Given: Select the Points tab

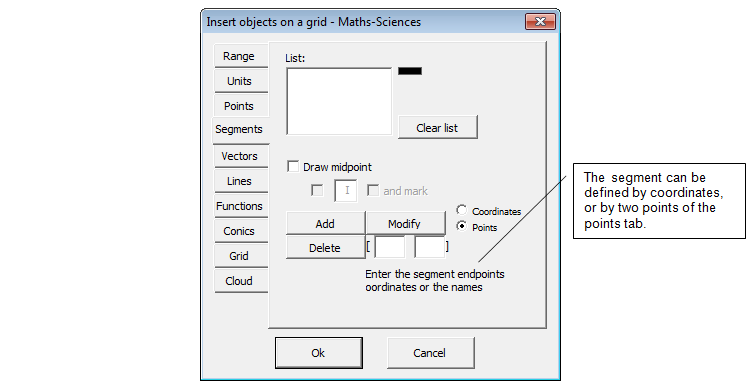Looking at the screenshot, I should tap(240, 106).
